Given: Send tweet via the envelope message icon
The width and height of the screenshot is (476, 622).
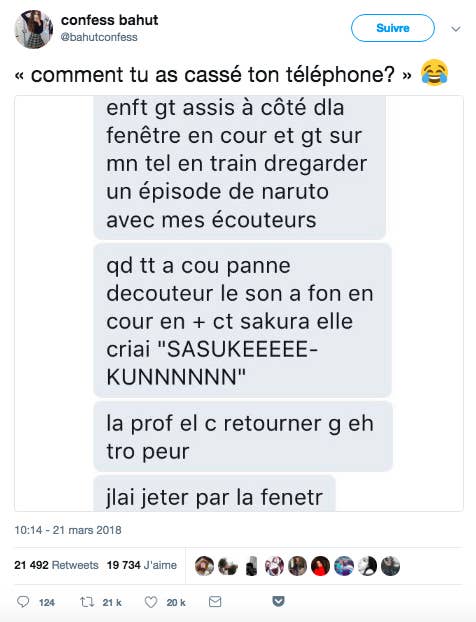Looking at the screenshot, I should click(215, 602).
